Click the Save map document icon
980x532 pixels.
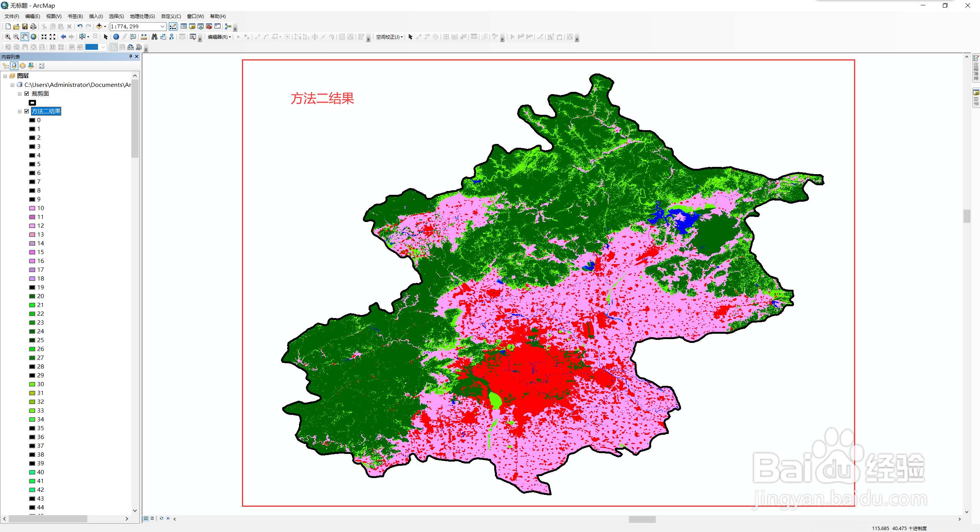25,26
